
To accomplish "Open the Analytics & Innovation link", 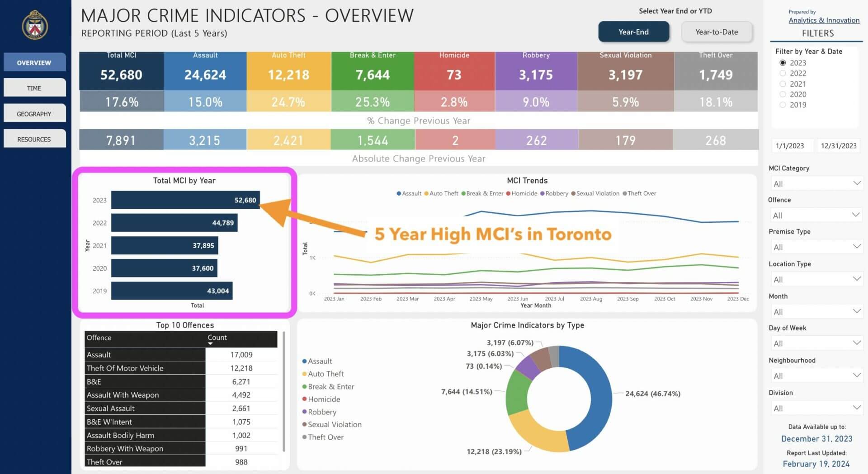I will coord(824,20).
